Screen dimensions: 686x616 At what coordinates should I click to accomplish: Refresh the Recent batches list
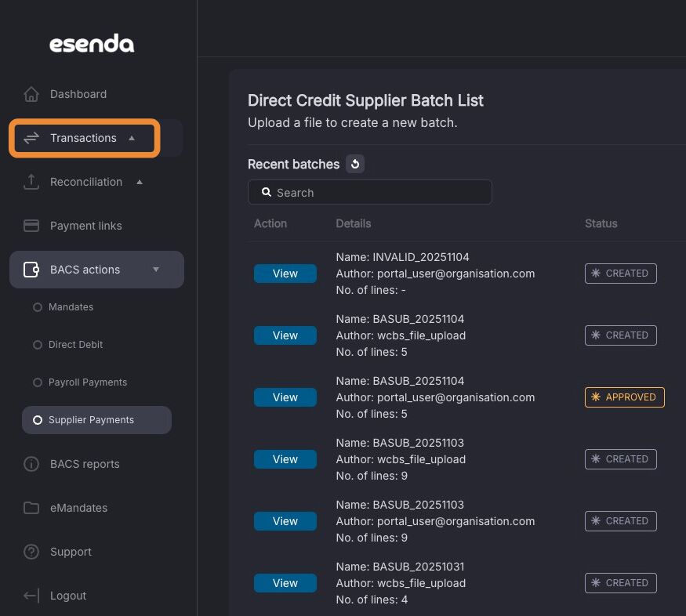pos(355,164)
